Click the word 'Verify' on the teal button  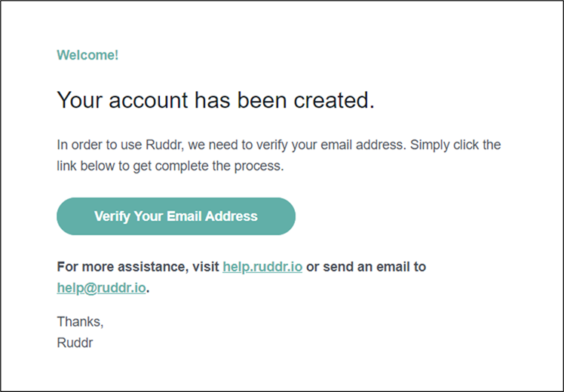pos(112,216)
